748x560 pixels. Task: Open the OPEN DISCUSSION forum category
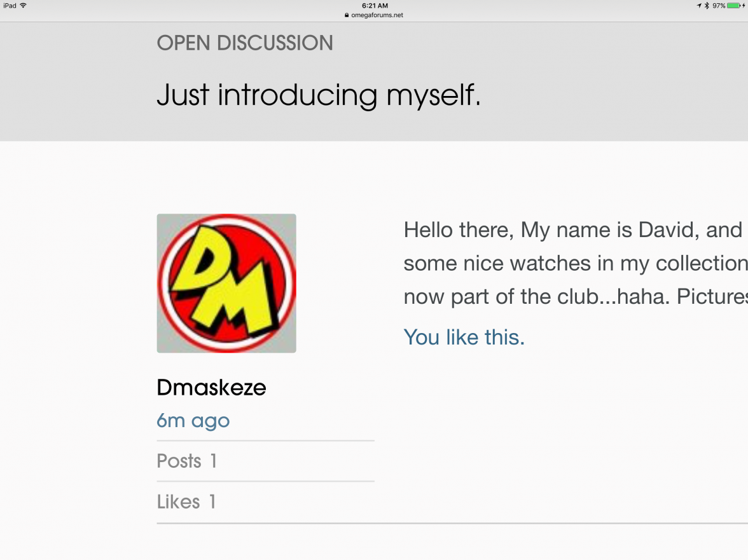point(245,43)
